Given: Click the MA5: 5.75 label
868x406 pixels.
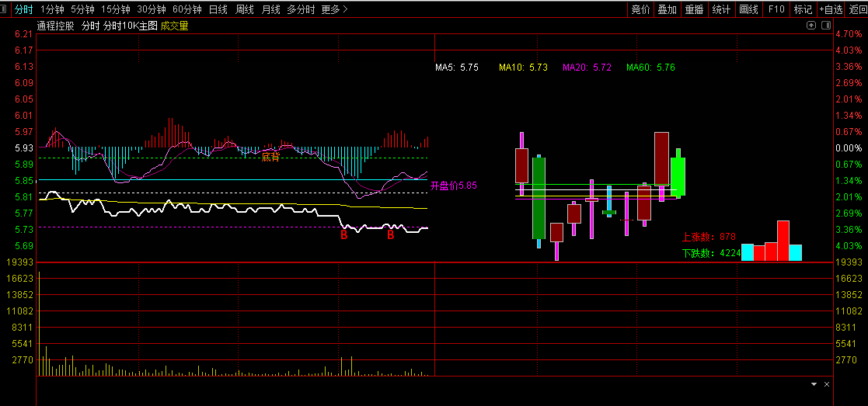Looking at the screenshot, I should (457, 68).
